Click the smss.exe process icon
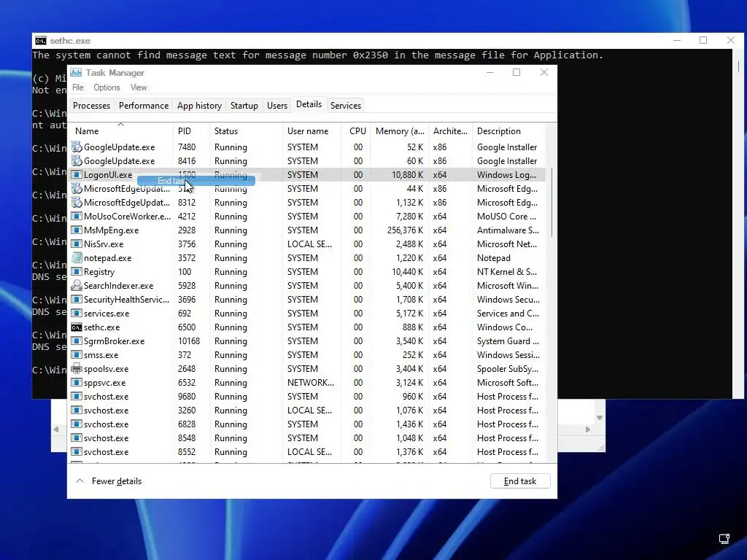This screenshot has width=747, height=560. coord(76,355)
